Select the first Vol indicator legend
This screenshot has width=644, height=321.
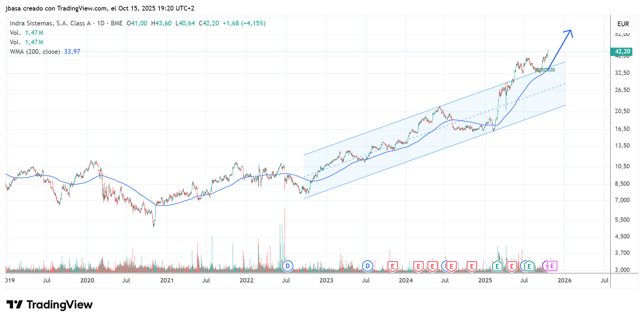click(x=15, y=33)
